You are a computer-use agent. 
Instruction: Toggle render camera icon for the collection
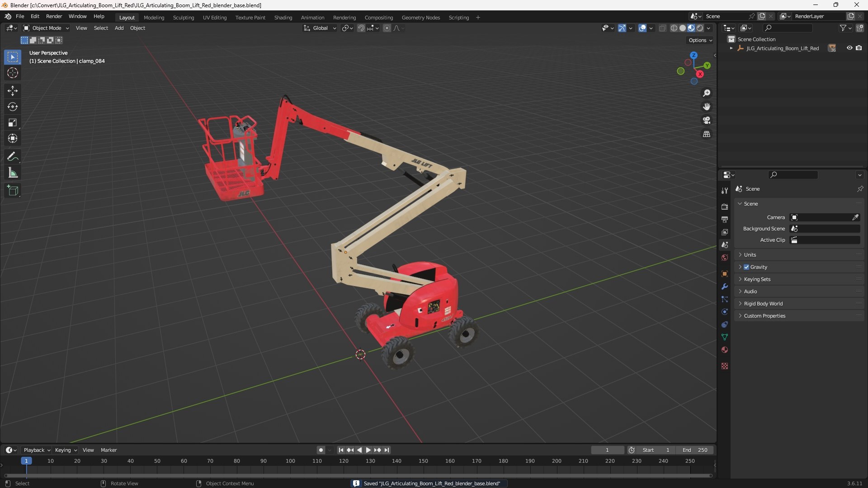pos(859,48)
